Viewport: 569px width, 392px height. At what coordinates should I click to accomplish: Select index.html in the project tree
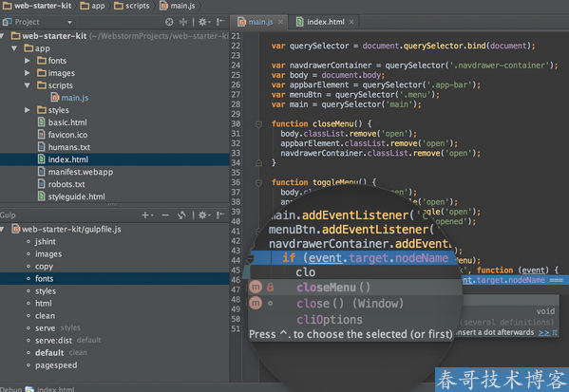pyautogui.click(x=115, y=159)
